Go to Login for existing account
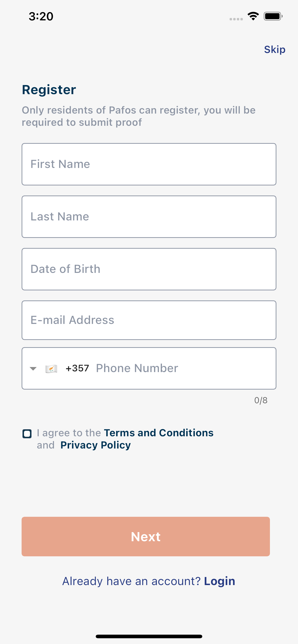Image resolution: width=298 pixels, height=644 pixels. point(219,581)
